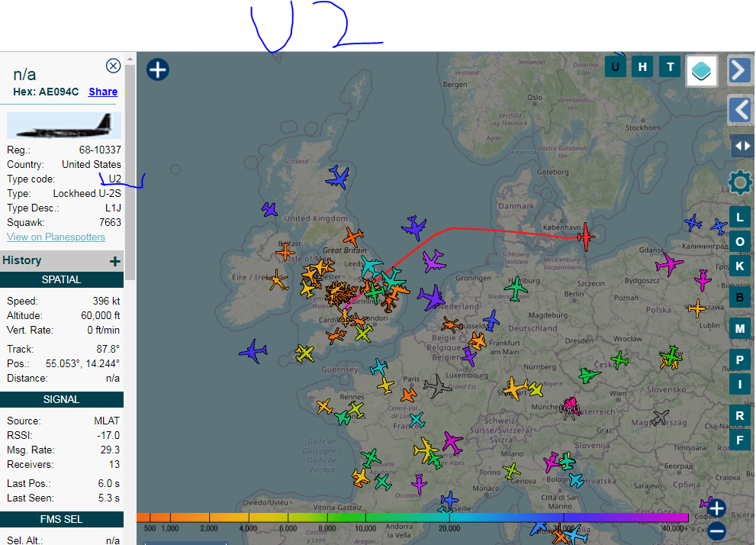Select the blue aircraft southwest of Ireland
Viewport: 756px width, 545px height.
point(253,350)
